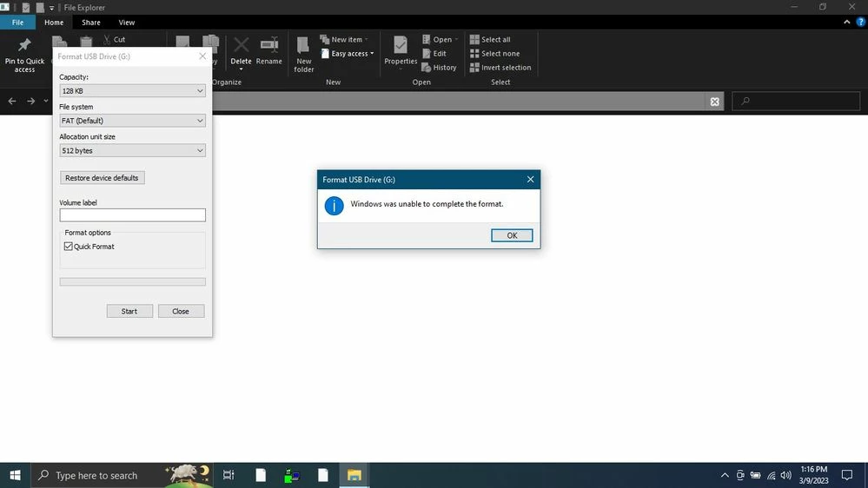Click Pin to Quick access icon
The width and height of the screenshot is (868, 488).
pos(24,45)
